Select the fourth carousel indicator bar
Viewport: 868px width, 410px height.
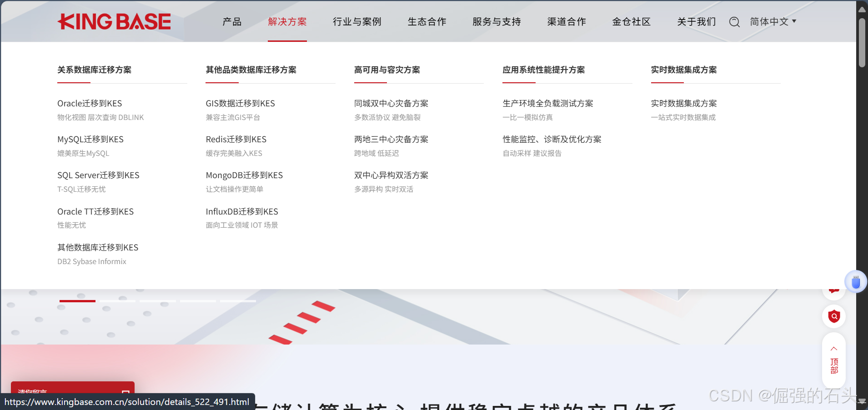(198, 301)
